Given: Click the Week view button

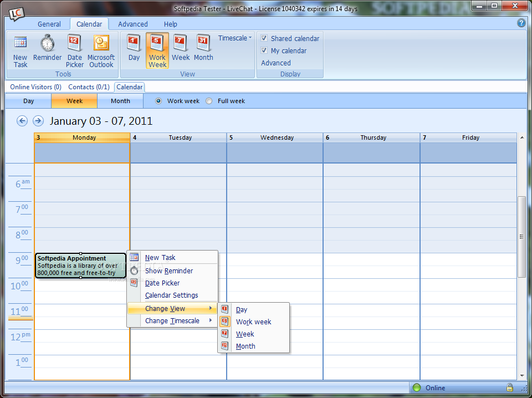Looking at the screenshot, I should coord(74,101).
